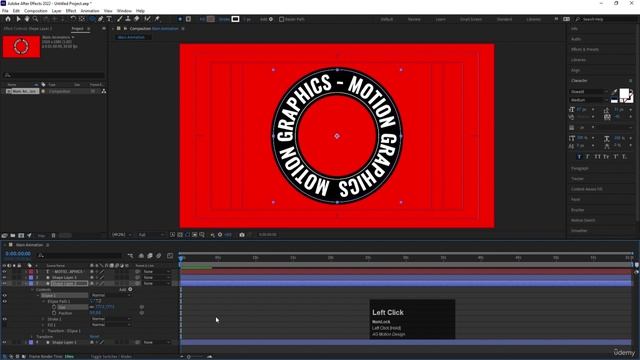Open viewer resolution Full dropdown

pos(151,235)
